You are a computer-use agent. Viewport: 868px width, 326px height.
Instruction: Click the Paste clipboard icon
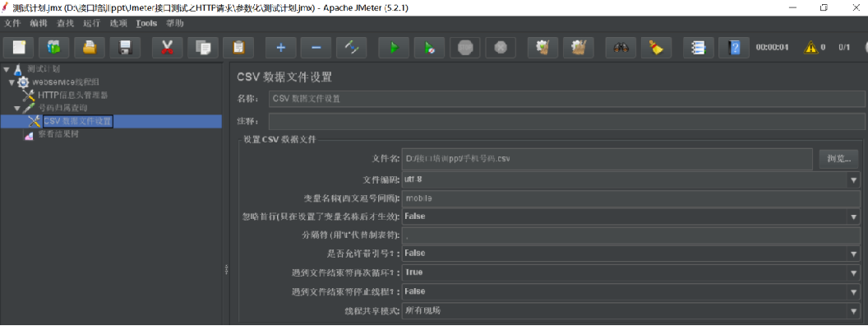point(238,48)
